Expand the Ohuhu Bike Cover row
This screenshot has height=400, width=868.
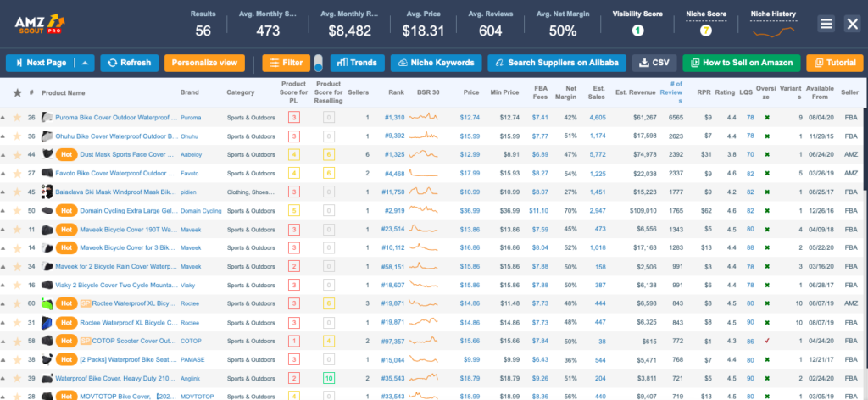3,136
